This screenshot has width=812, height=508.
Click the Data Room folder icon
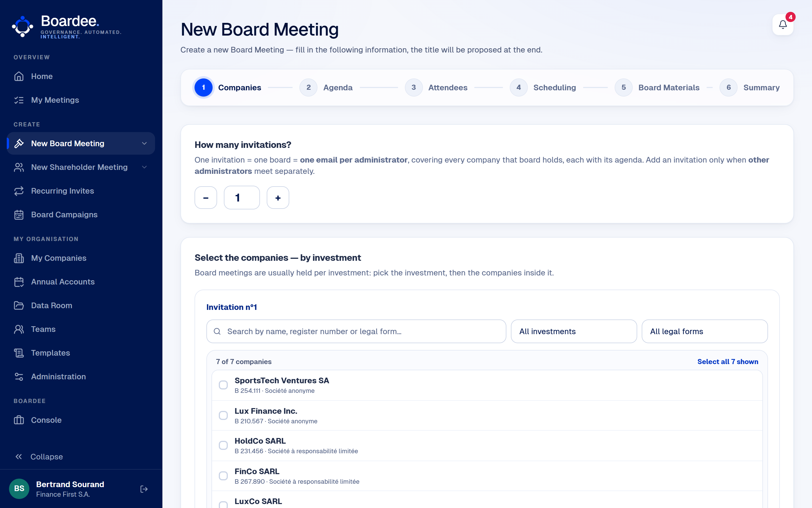pyautogui.click(x=19, y=305)
